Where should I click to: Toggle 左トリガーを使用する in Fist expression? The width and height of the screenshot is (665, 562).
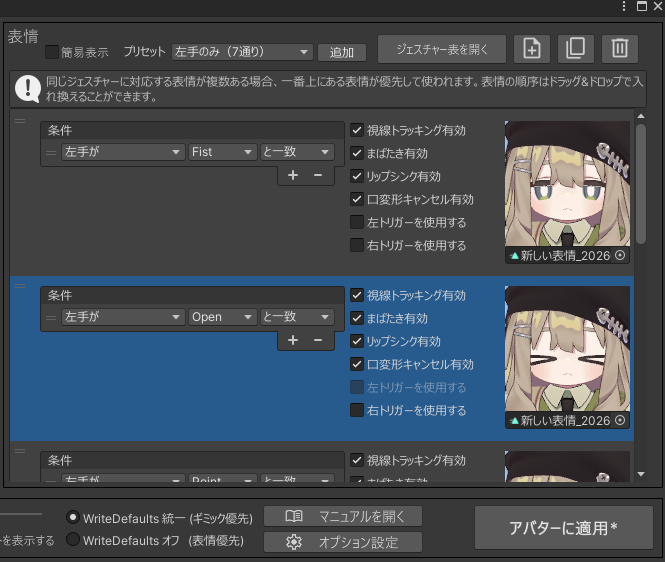point(357,222)
